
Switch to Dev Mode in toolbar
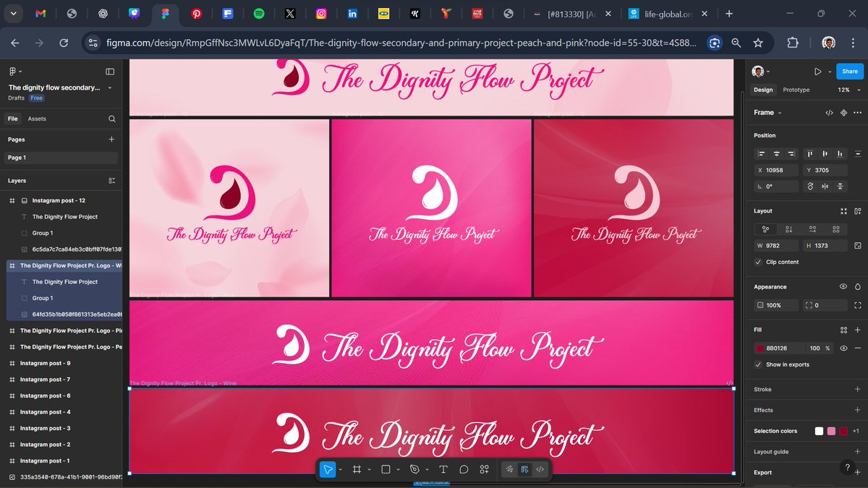540,469
